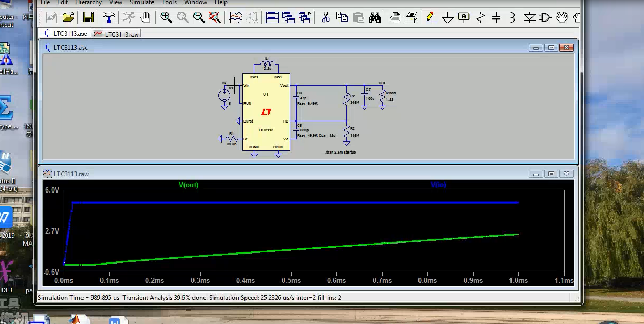Click the Autorange waveform icon
The width and height of the screenshot is (644, 324).
(x=236, y=17)
